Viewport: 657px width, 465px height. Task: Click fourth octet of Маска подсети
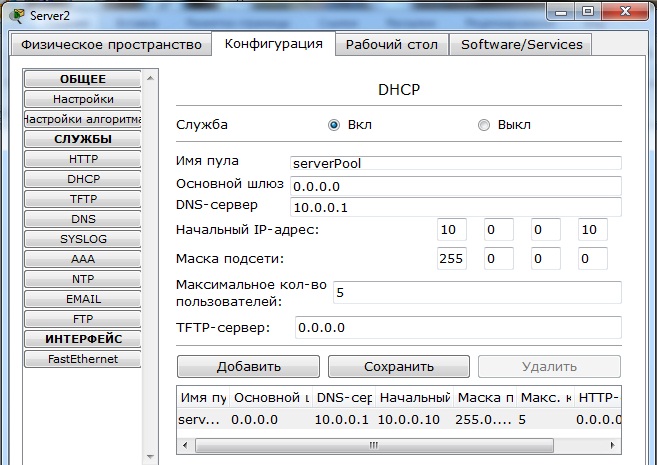point(592,258)
